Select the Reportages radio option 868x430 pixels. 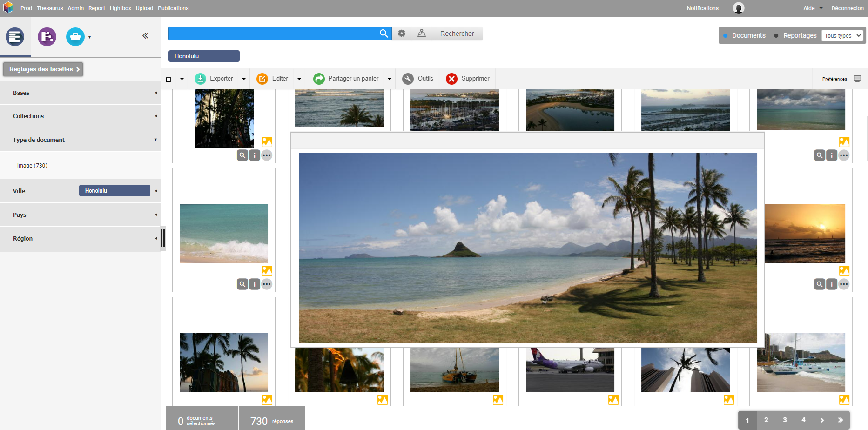(776, 36)
